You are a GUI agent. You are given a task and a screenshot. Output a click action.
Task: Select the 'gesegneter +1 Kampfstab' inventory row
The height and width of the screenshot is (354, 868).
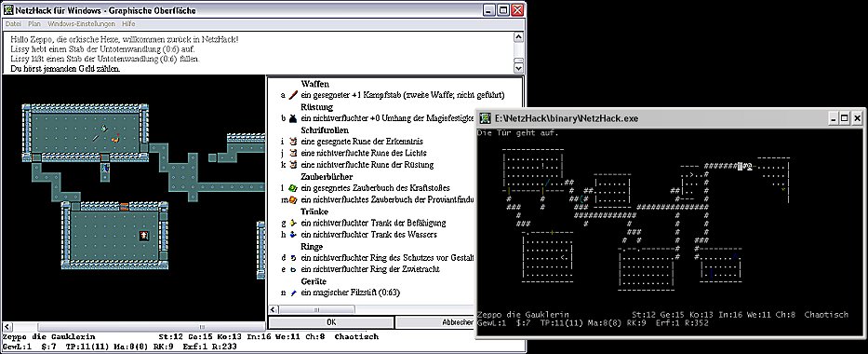tap(392, 95)
